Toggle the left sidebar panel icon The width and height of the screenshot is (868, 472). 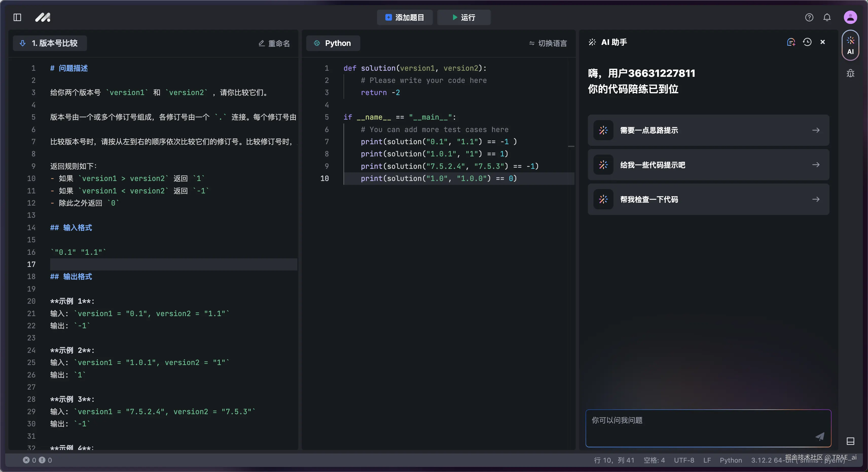pyautogui.click(x=17, y=17)
